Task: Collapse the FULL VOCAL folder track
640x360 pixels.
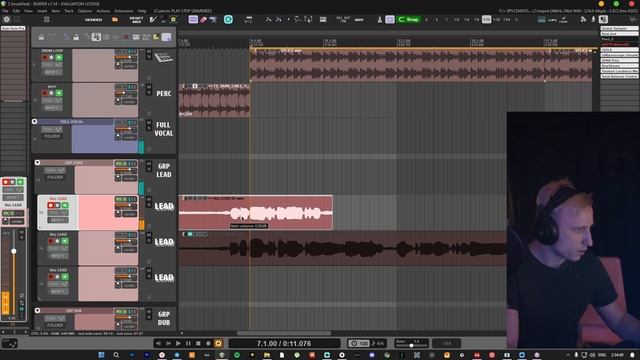Action: click(34, 121)
